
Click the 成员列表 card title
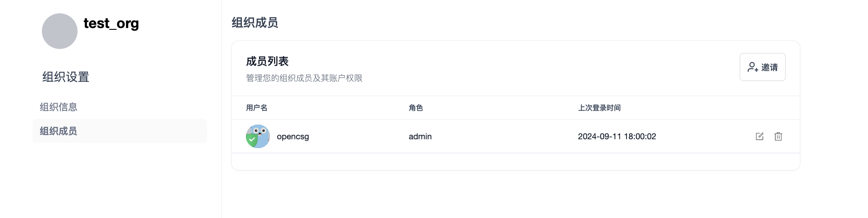(267, 61)
